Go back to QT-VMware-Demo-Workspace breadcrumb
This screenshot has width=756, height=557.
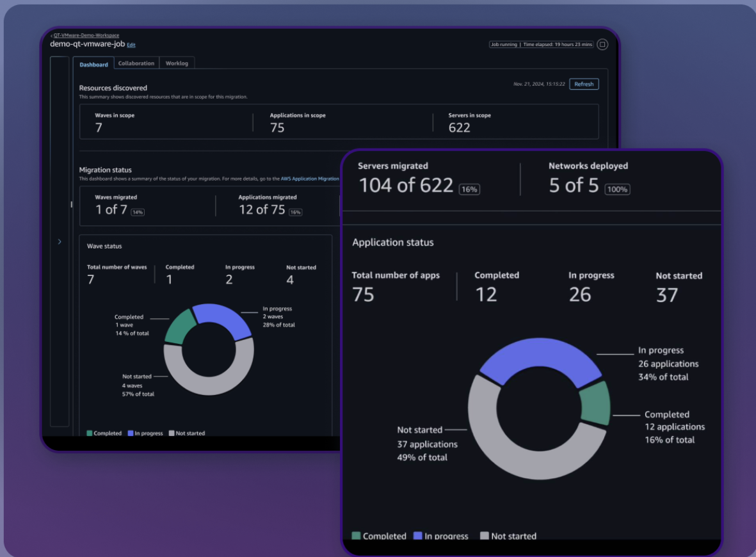pos(86,35)
